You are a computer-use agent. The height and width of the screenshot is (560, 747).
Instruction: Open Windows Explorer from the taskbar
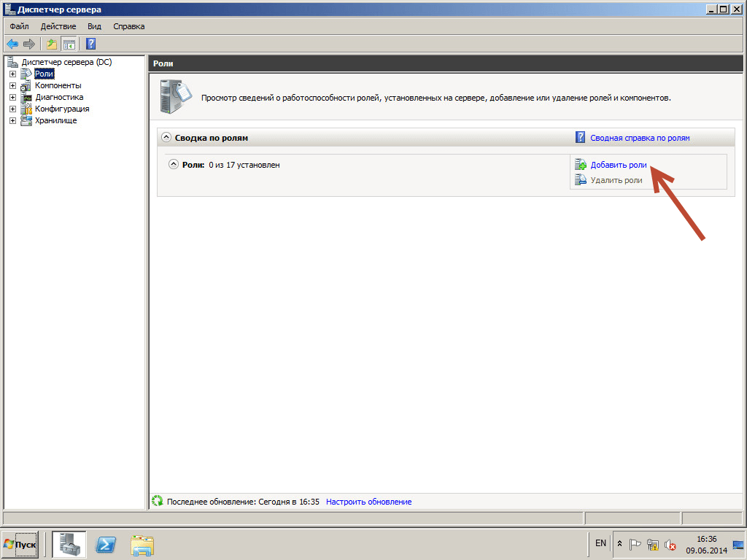click(x=143, y=544)
